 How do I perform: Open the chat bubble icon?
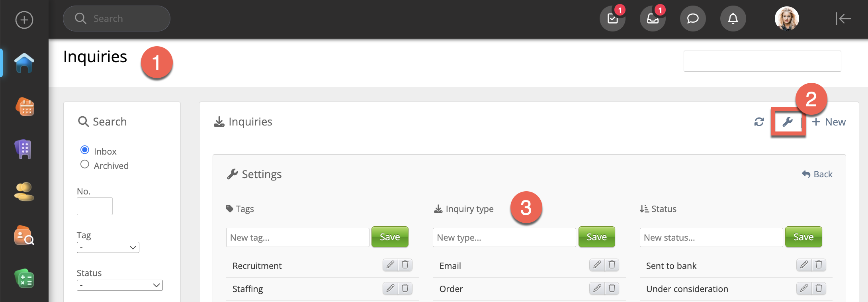(693, 19)
